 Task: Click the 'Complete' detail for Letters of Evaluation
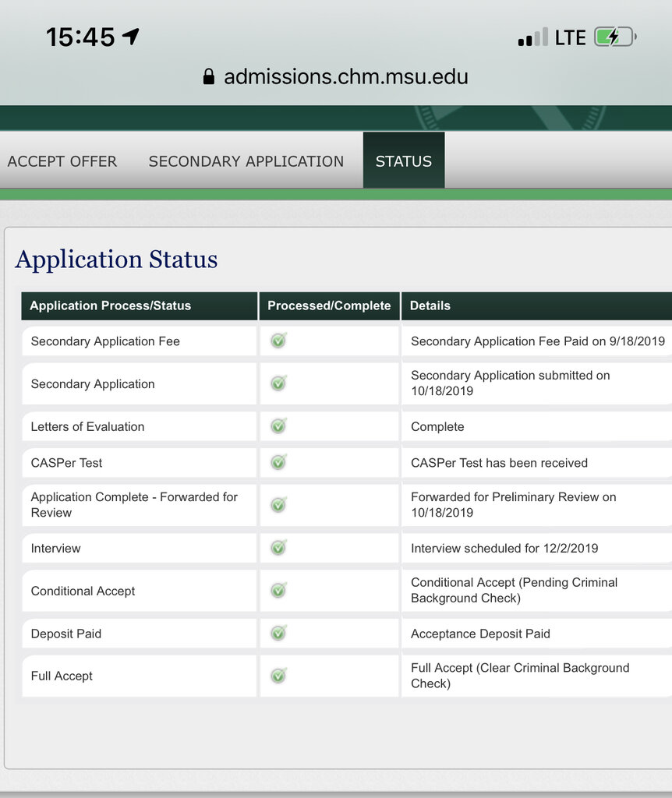[x=437, y=427]
